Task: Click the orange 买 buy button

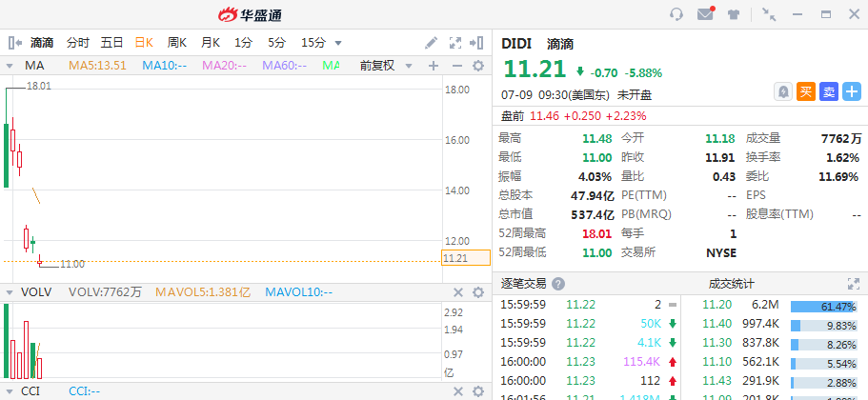Action: (806, 91)
